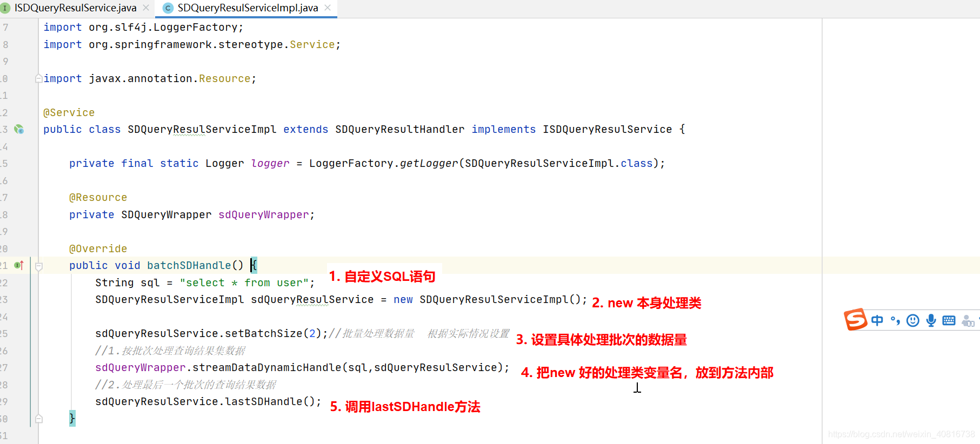Image resolution: width=980 pixels, height=444 pixels.
Task: Click the number 2 argument in setBatchSize
Action: click(312, 333)
